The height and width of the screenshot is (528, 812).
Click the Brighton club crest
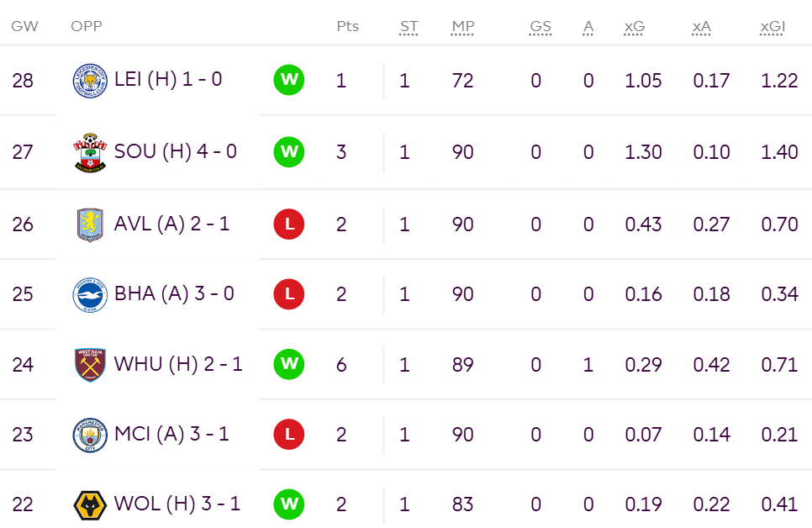(90, 295)
